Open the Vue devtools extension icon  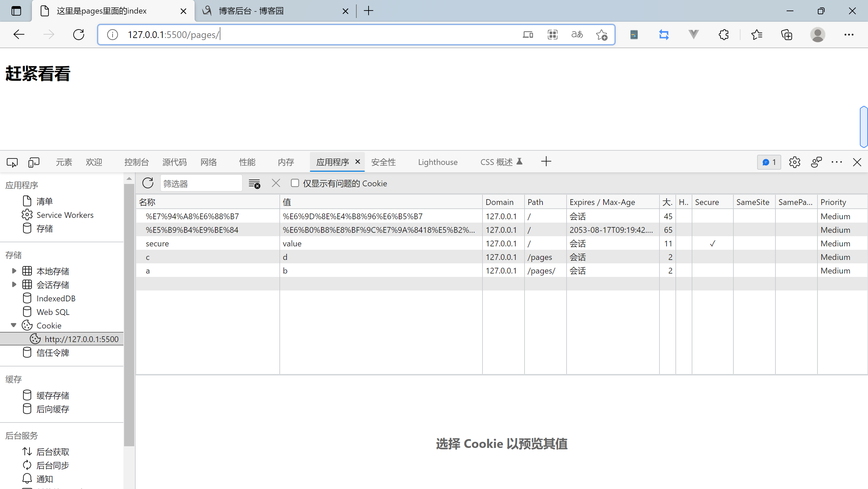click(x=694, y=34)
